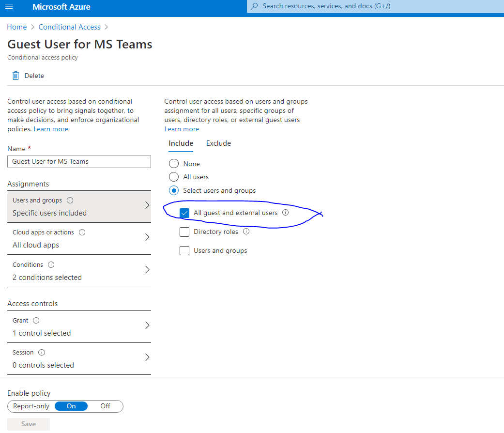Set Enable policy to On
The width and height of the screenshot is (504, 433).
[71, 406]
